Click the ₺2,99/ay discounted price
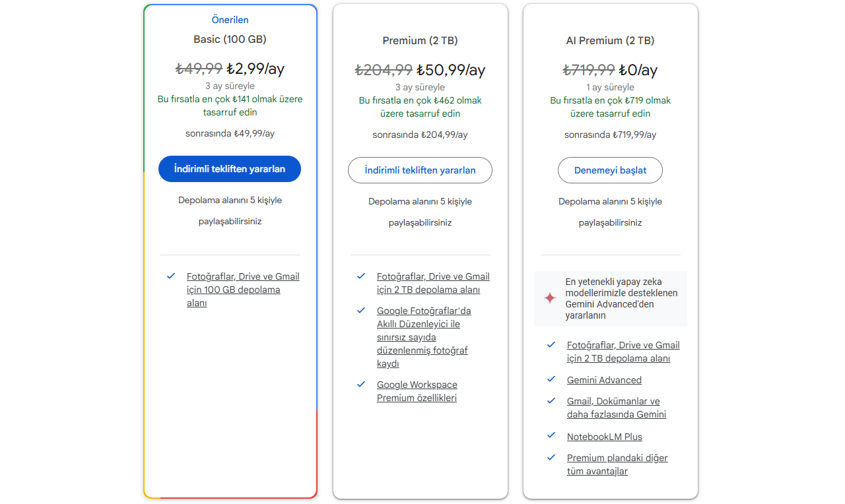This screenshot has height=504, width=845. 255,69
